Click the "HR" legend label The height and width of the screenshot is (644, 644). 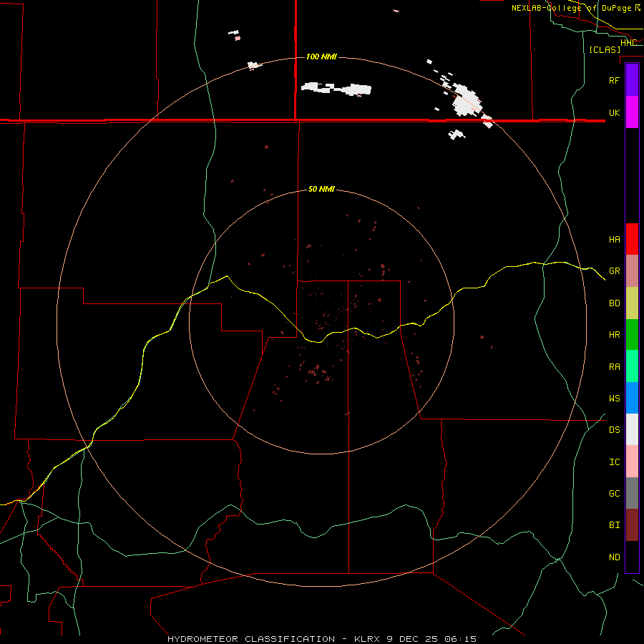coord(614,335)
